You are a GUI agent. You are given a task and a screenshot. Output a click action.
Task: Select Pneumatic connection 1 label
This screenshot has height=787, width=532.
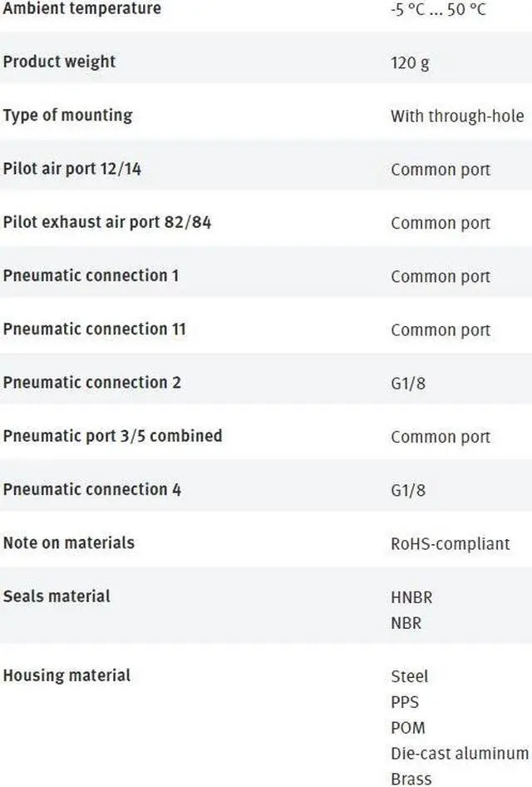pos(91,275)
